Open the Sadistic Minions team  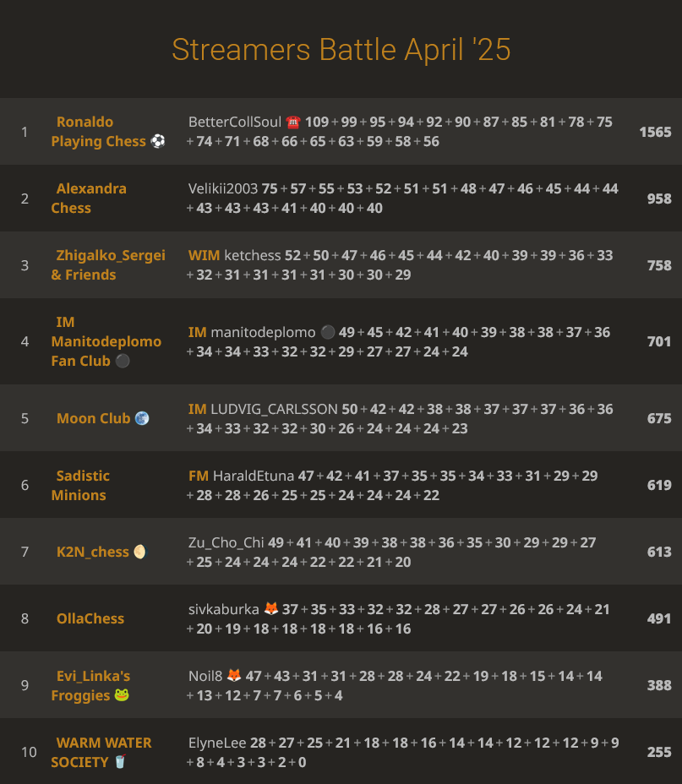pos(81,486)
